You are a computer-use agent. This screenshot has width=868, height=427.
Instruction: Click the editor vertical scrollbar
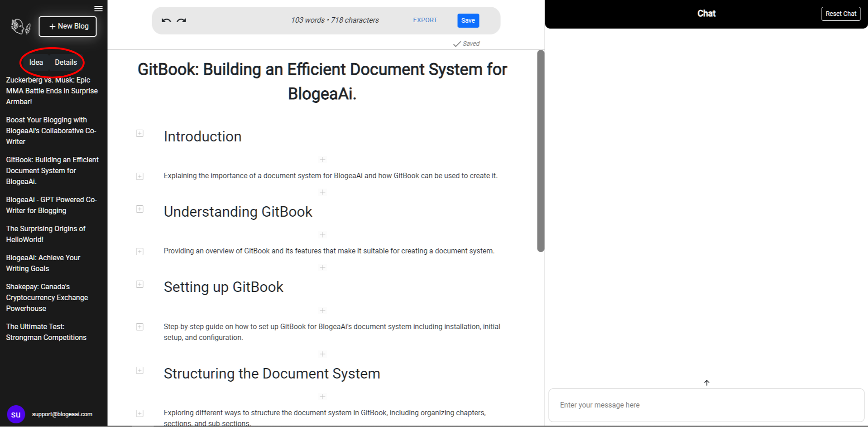point(540,150)
